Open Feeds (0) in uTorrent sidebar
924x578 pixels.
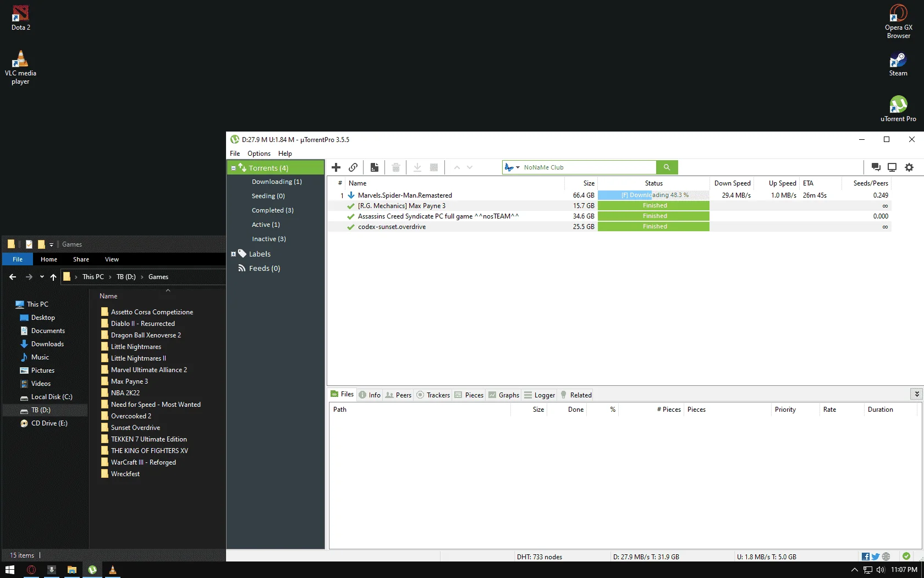[x=264, y=268]
